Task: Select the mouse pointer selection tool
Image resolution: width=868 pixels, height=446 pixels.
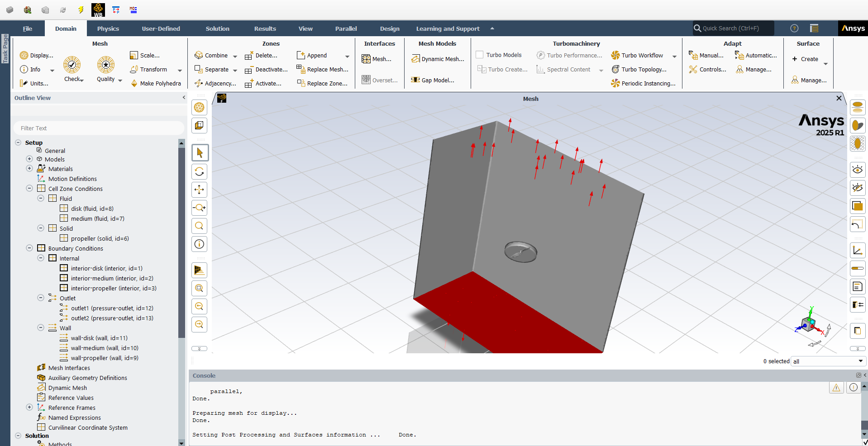Action: pyautogui.click(x=199, y=153)
